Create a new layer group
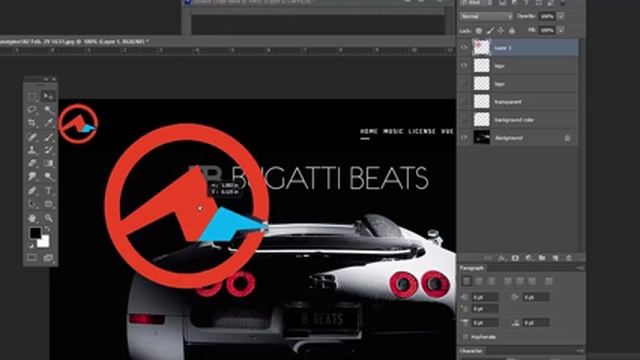 [542, 258]
